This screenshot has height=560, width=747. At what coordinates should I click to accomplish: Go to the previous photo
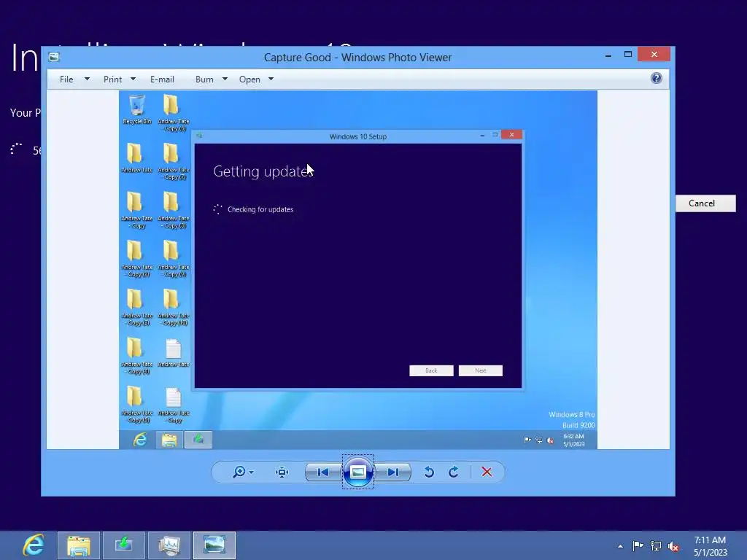[x=323, y=472]
